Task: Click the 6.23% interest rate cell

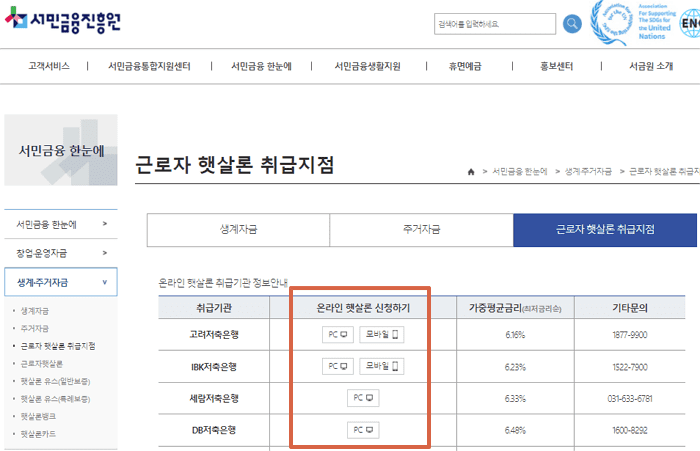Action: (x=515, y=367)
